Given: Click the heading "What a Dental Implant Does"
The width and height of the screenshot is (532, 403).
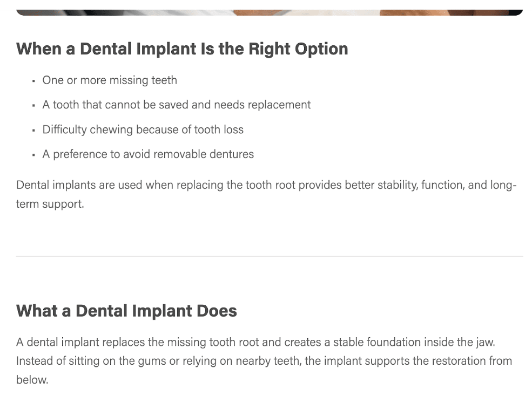Looking at the screenshot, I should (126, 311).
